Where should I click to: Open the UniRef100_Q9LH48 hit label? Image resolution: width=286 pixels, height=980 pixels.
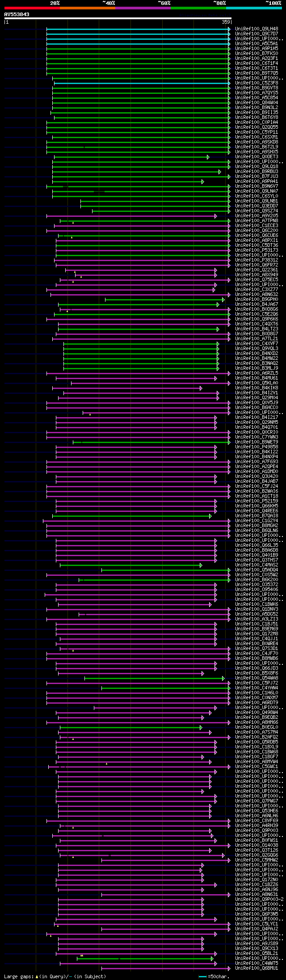click(x=257, y=29)
